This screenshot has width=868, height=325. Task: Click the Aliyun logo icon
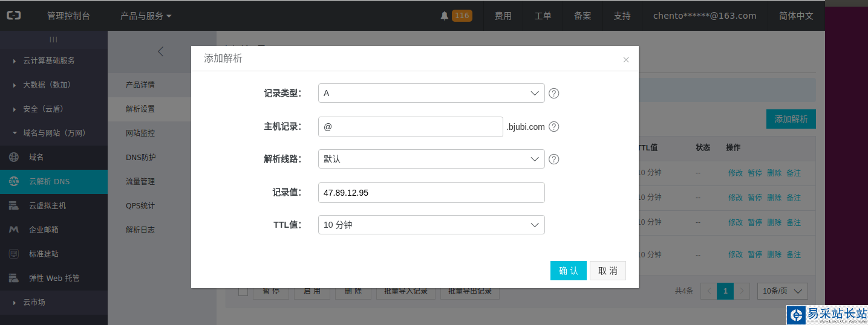click(14, 16)
